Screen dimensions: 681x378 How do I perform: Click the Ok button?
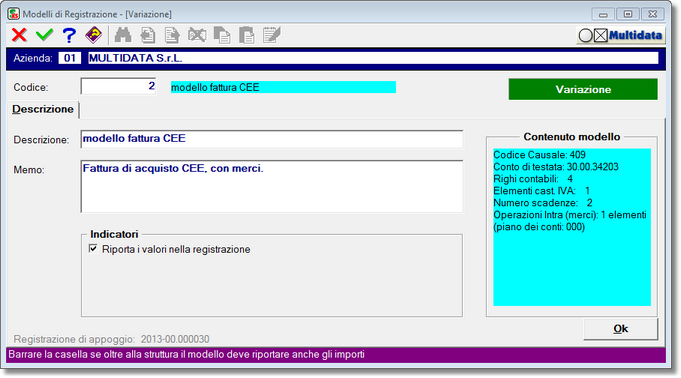(x=620, y=329)
